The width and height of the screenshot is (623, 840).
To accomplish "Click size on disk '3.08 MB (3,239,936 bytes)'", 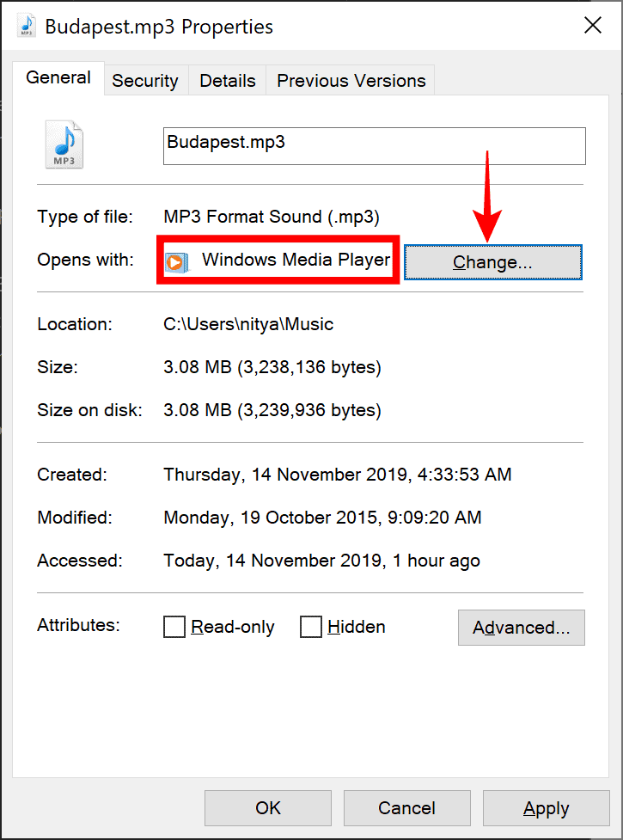I will click(x=272, y=410).
